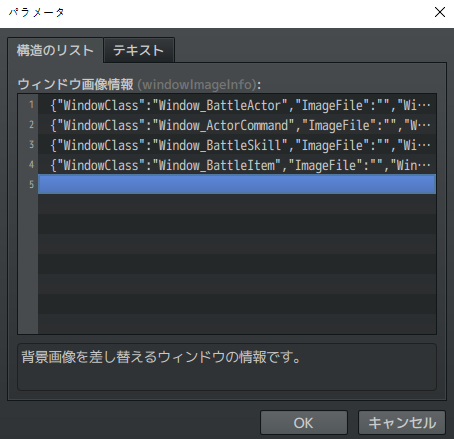The height and width of the screenshot is (439, 454).
Task: Click row number 2 in the gutter
Action: coord(31,125)
